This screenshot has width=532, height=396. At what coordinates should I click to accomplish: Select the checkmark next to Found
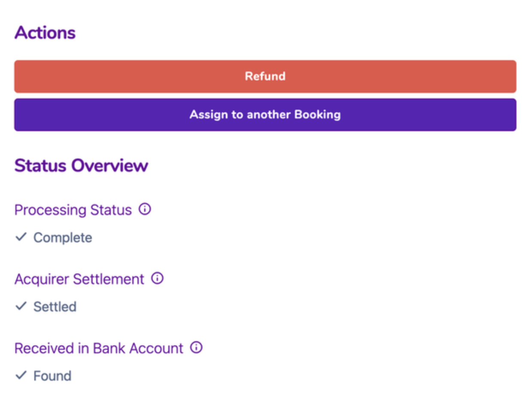pos(21,375)
